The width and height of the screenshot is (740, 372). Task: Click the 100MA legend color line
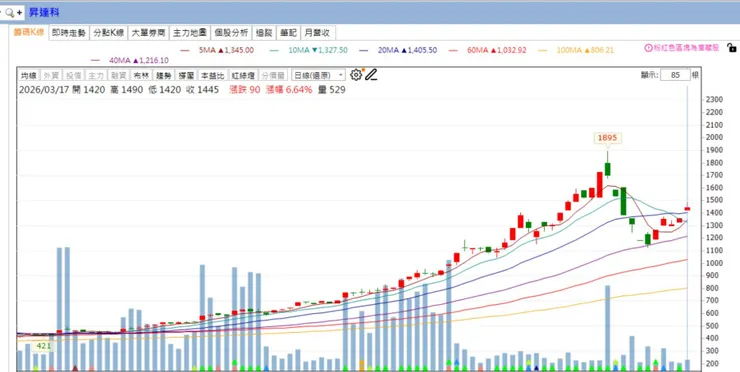coord(543,50)
